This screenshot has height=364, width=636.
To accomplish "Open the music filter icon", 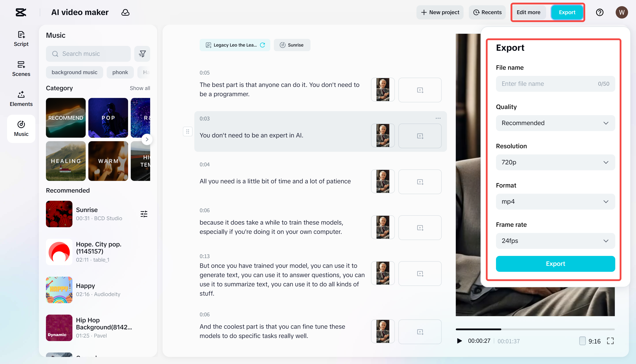I will tap(142, 54).
